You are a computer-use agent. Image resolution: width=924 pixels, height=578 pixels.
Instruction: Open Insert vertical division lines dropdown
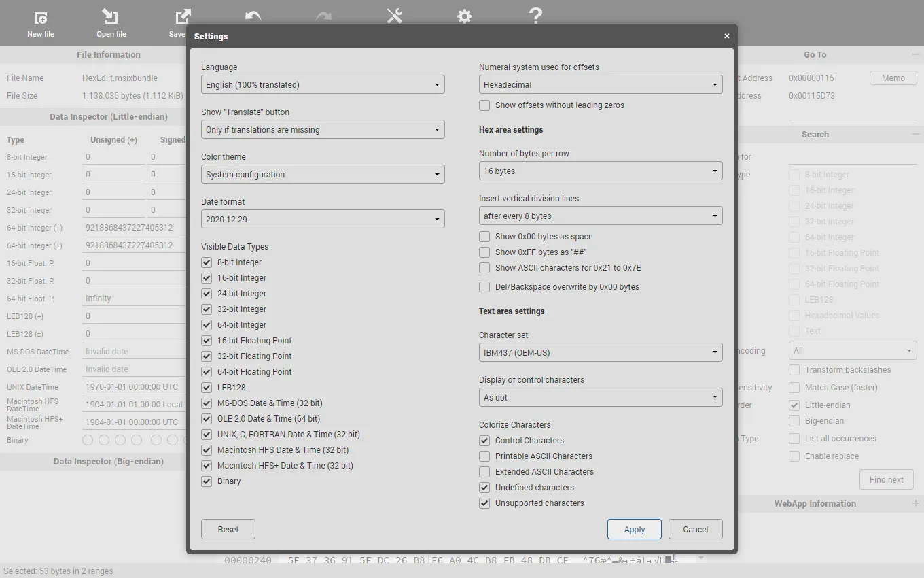point(601,216)
